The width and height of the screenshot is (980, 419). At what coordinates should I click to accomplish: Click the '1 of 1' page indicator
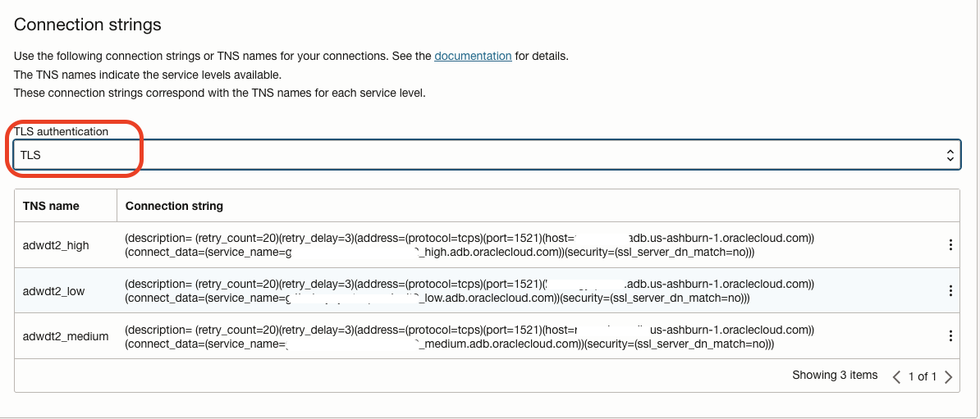[x=923, y=376]
